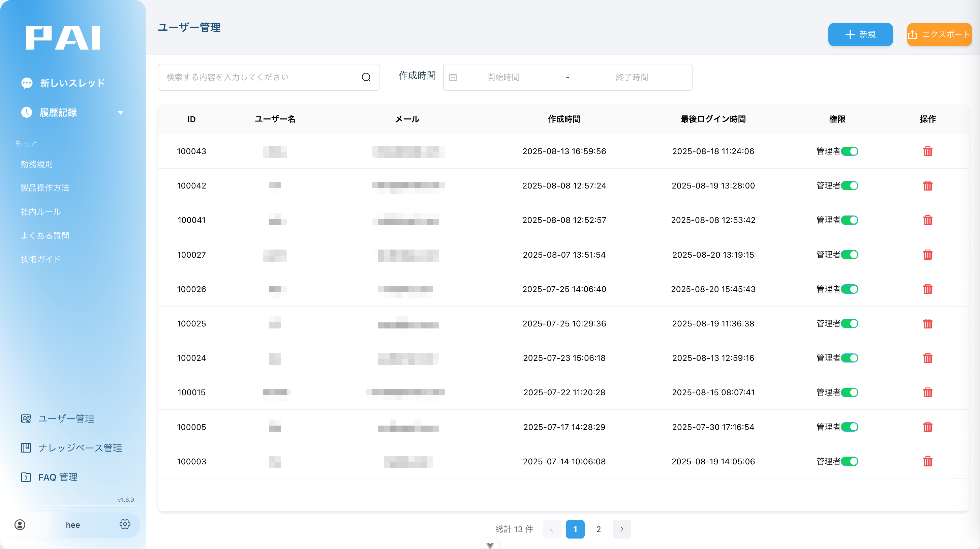Go to next page arrow
The width and height of the screenshot is (980, 549).
coord(622,529)
